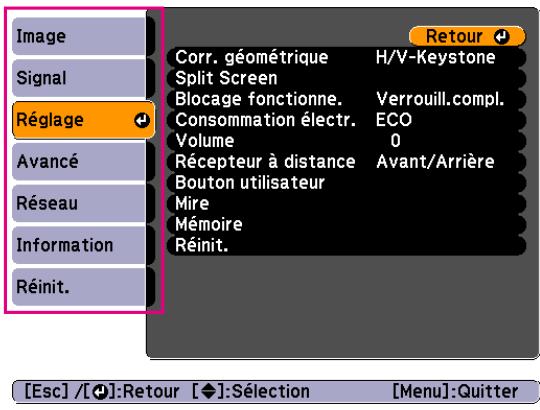Select the Signal menu category

(83, 78)
